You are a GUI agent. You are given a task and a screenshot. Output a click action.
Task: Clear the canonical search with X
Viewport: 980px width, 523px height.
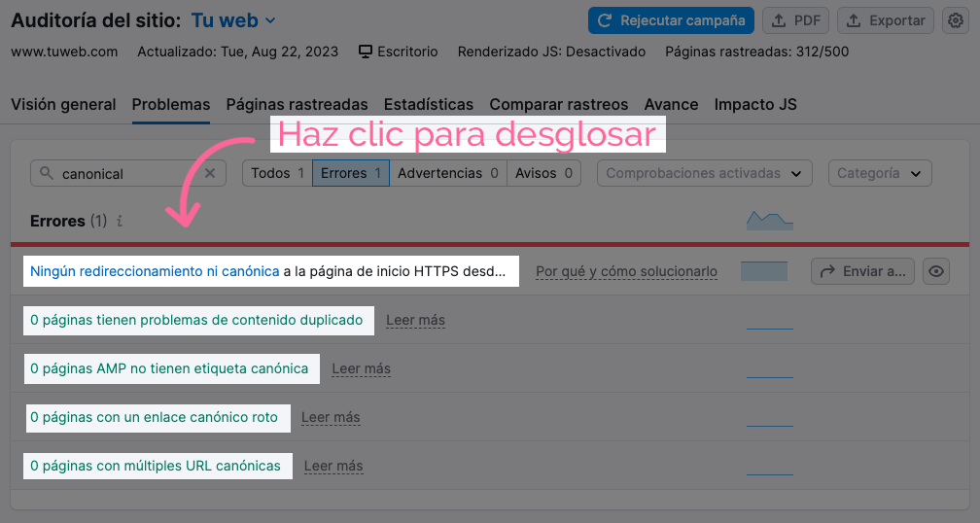point(210,173)
